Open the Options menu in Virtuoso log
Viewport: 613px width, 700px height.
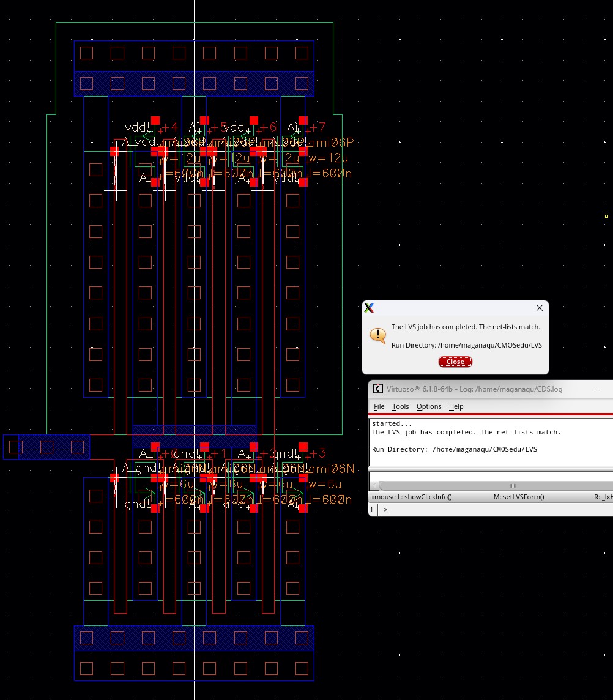pos(429,406)
